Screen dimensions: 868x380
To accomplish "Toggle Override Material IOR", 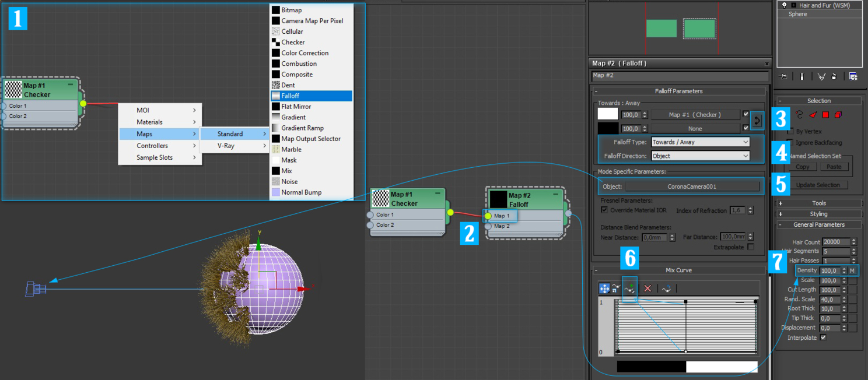I will tap(604, 210).
